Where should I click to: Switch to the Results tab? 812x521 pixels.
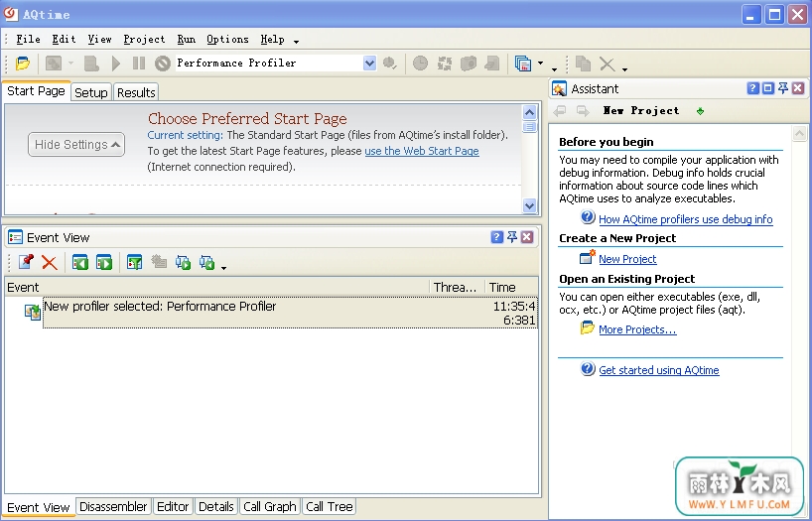click(136, 92)
